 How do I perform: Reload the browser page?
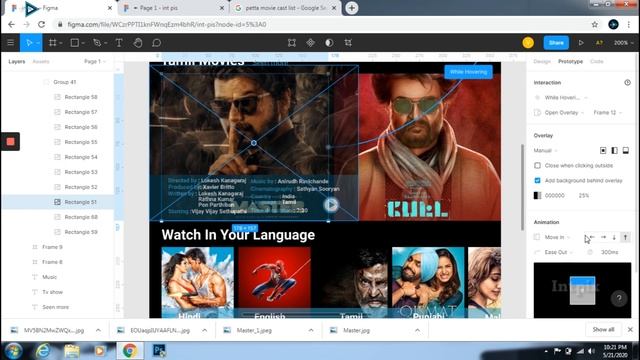[41, 24]
